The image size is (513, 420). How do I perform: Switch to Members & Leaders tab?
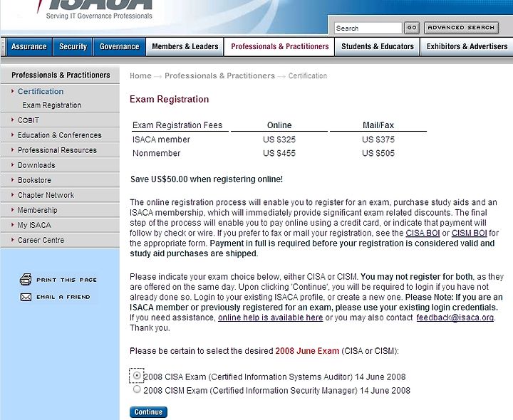[x=185, y=46]
